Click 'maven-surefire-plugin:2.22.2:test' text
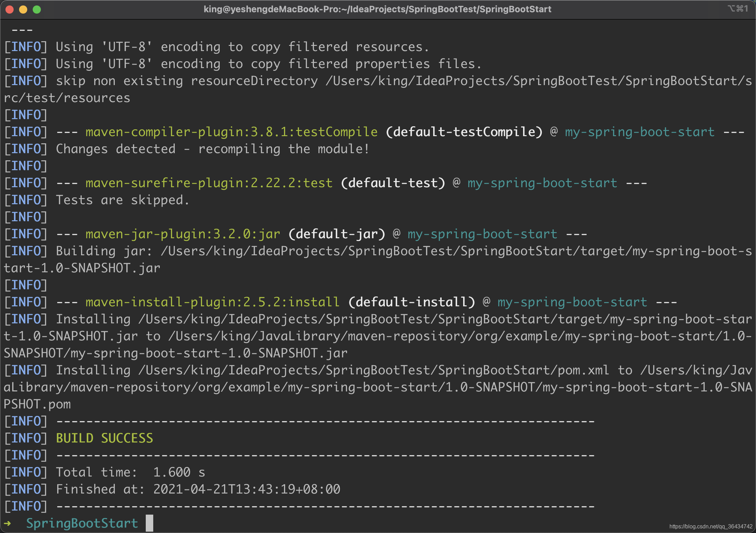This screenshot has height=533, width=756. [209, 183]
